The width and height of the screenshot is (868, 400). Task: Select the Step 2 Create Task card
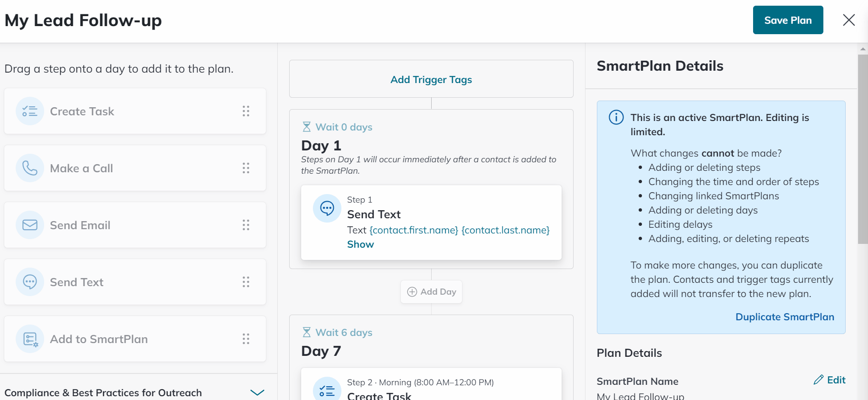[x=431, y=384]
